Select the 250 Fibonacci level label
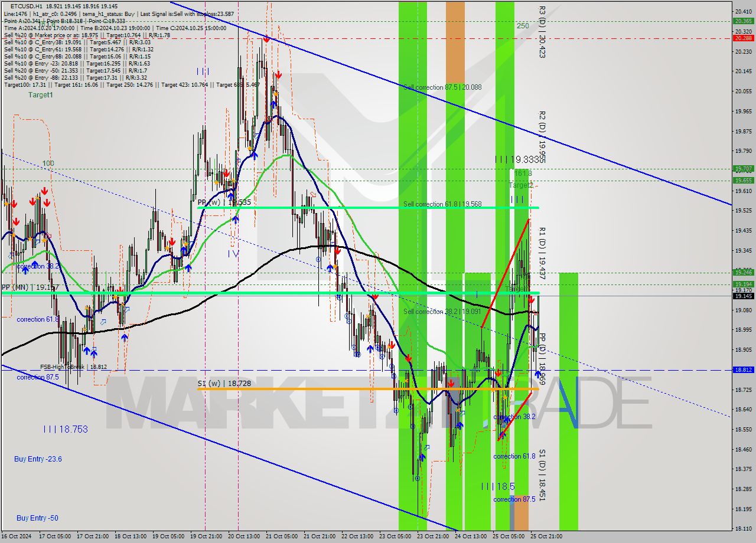 pos(523,26)
